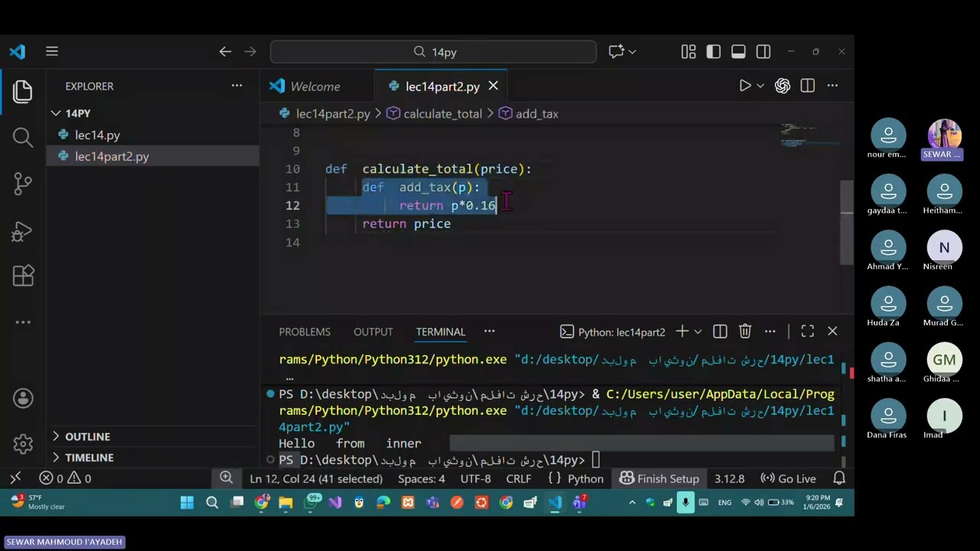The width and height of the screenshot is (980, 551).
Task: Maximize the terminal panel size
Action: pos(807,331)
